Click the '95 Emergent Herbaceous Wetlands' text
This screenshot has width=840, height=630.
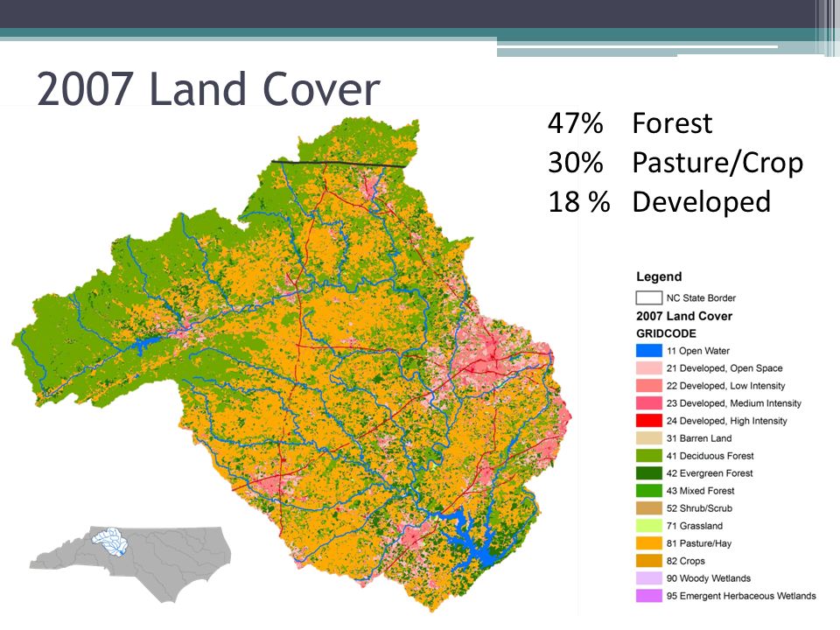[741, 596]
